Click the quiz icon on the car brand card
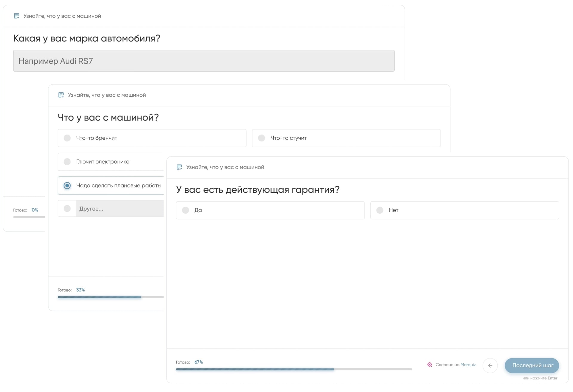 (17, 16)
